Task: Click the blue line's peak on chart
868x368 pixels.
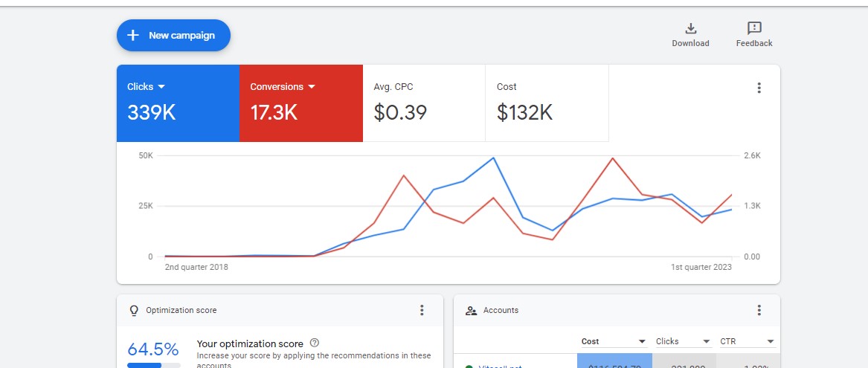Action: (x=493, y=158)
